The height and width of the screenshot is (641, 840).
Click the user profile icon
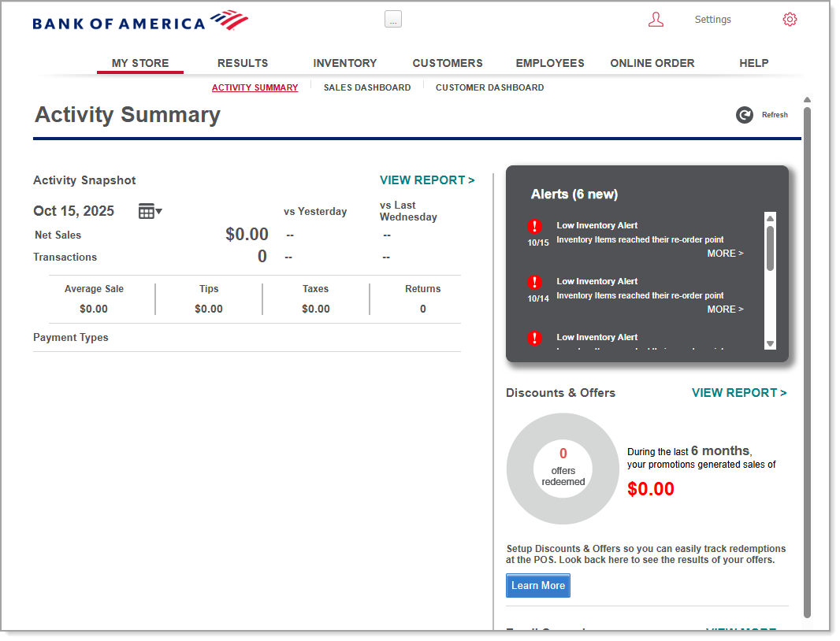656,20
